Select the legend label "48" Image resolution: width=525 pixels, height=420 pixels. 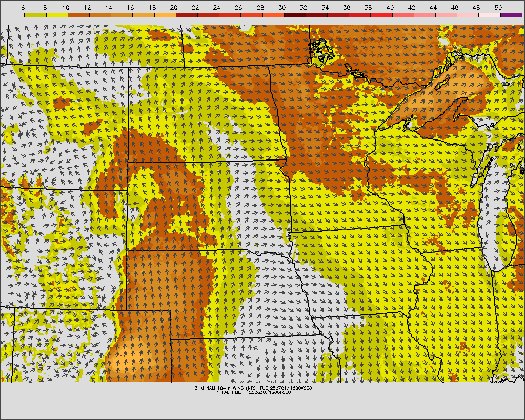point(476,7)
